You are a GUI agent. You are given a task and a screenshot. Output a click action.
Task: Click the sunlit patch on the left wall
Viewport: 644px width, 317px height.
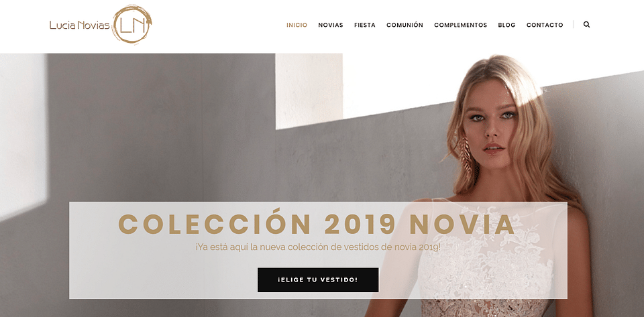click(x=23, y=135)
